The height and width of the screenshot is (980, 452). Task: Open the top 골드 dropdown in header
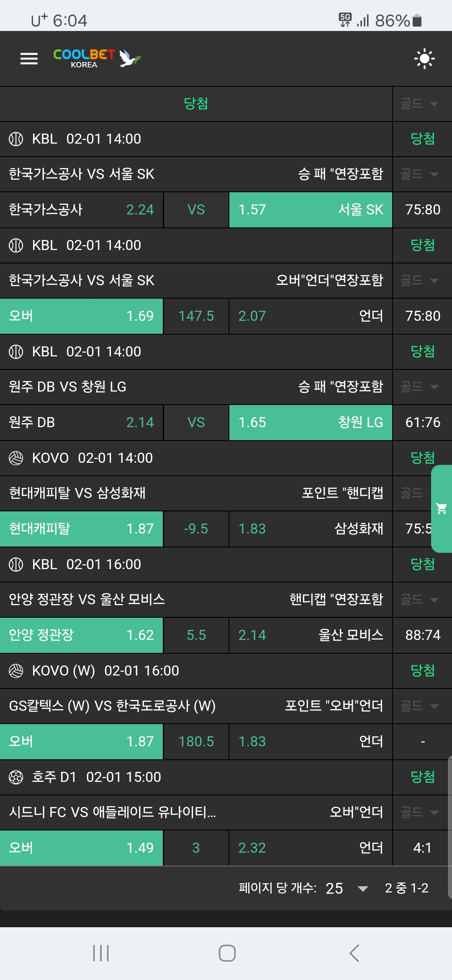[420, 103]
